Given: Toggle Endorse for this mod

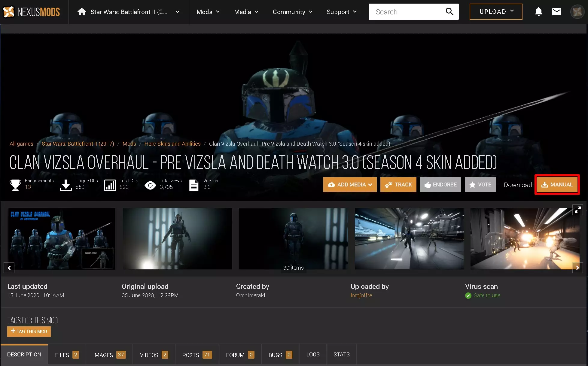Looking at the screenshot, I should click(440, 185).
